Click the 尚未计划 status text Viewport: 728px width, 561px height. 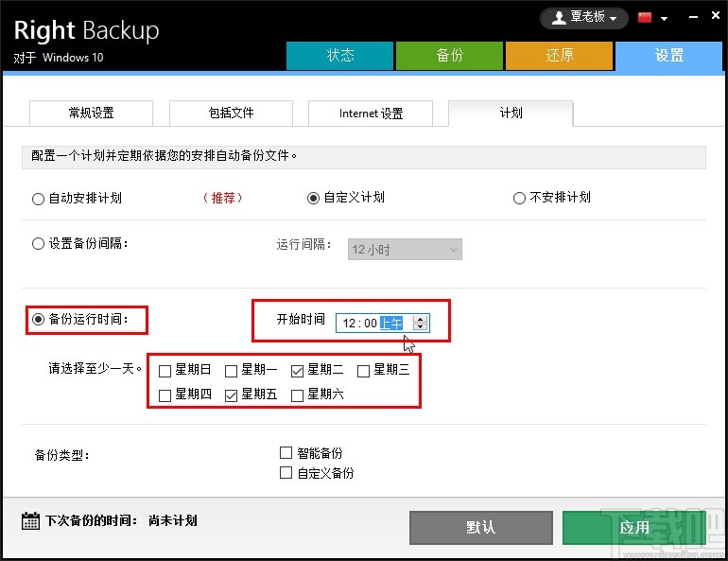pos(173,520)
